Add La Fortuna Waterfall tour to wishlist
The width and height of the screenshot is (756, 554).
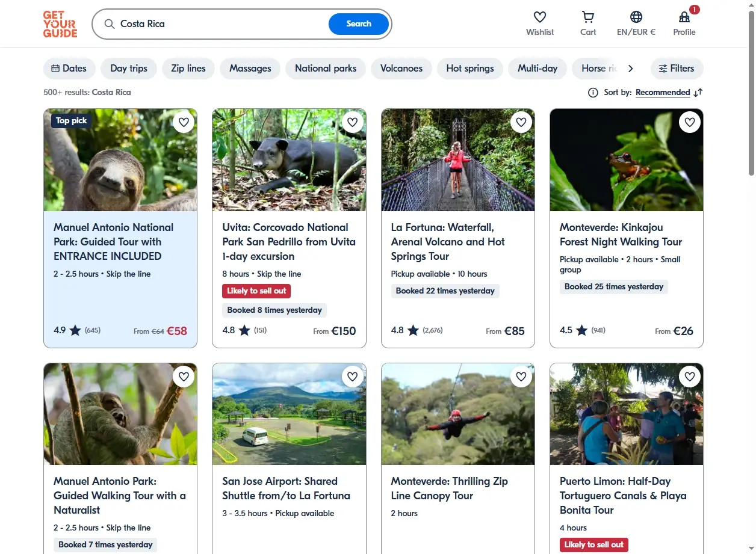point(521,122)
